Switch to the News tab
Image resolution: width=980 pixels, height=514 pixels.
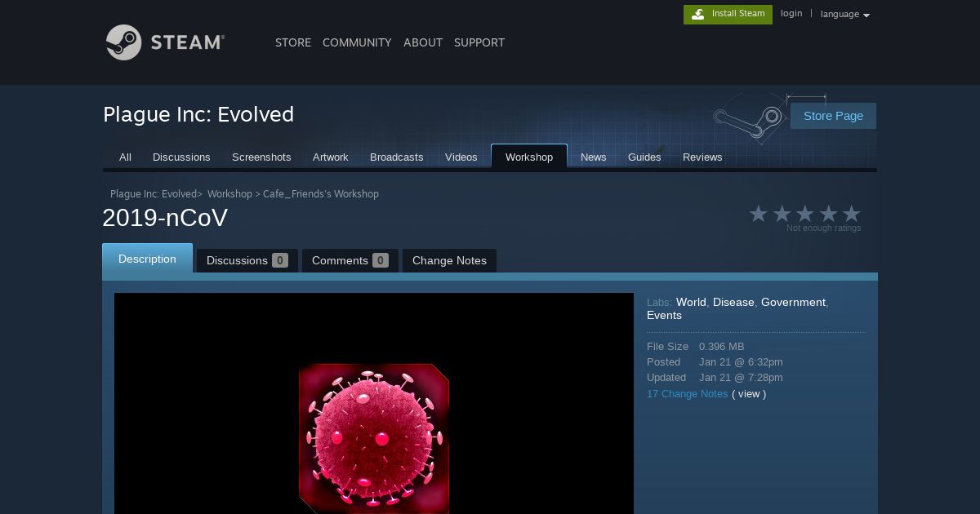point(594,157)
